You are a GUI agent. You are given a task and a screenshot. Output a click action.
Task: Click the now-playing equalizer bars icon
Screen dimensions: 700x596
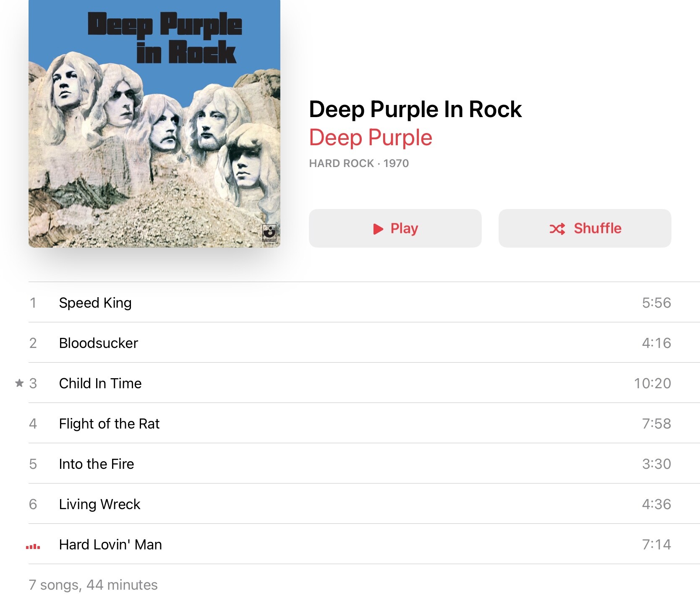coord(33,546)
